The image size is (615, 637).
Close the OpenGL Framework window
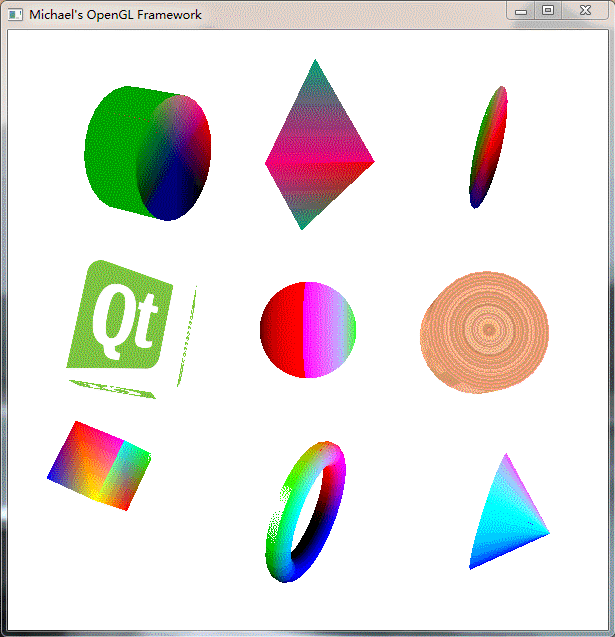585,11
